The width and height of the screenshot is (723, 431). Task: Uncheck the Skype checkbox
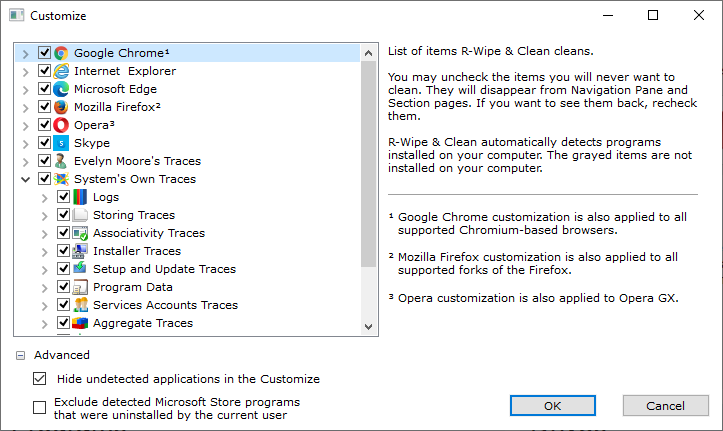(x=44, y=142)
